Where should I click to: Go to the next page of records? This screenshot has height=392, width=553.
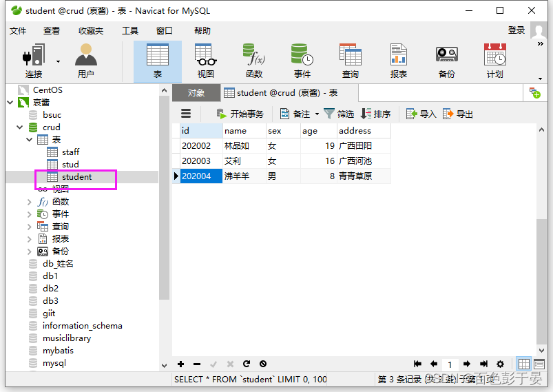467,364
